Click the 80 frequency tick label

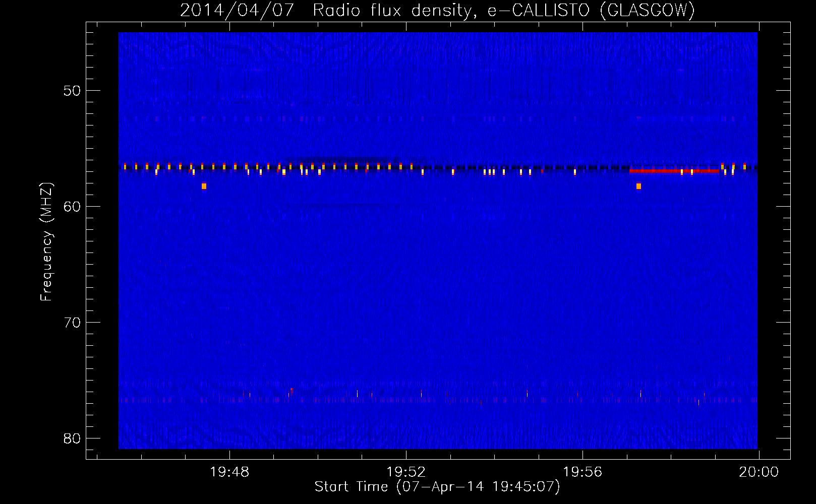[72, 438]
